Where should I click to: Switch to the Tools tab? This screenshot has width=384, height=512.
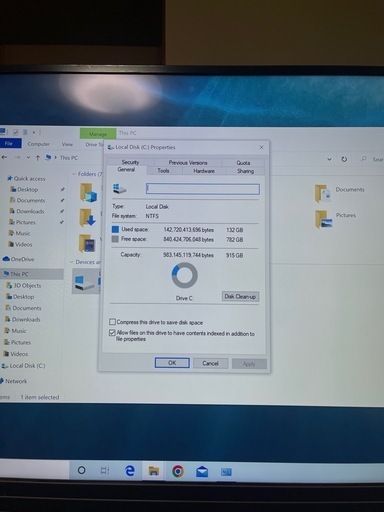(163, 171)
